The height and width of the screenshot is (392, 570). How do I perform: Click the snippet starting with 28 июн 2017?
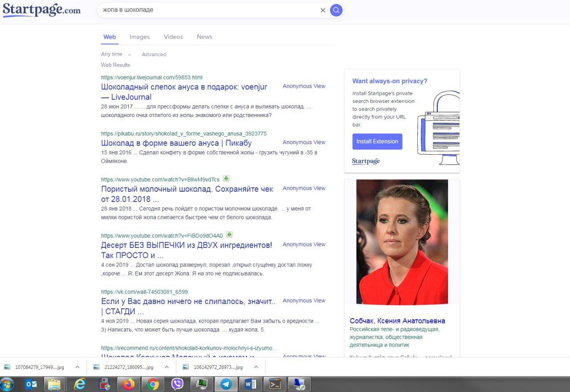206,111
